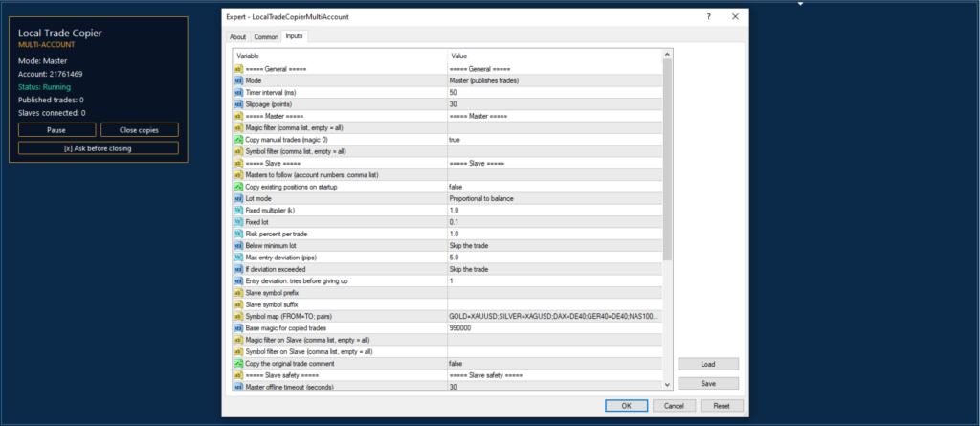Edit the Master offline timeout value 30
This screenshot has width=980, height=426.
tap(554, 387)
